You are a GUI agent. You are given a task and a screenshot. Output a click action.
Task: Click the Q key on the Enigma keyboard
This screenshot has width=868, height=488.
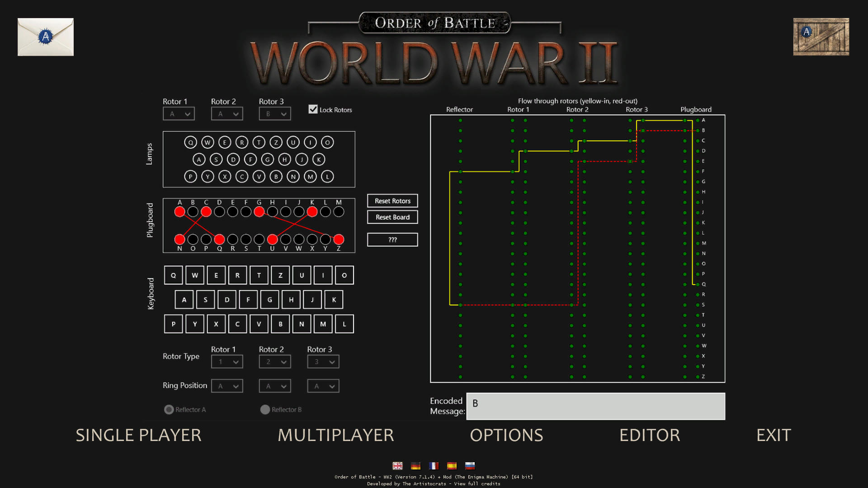pyautogui.click(x=173, y=275)
